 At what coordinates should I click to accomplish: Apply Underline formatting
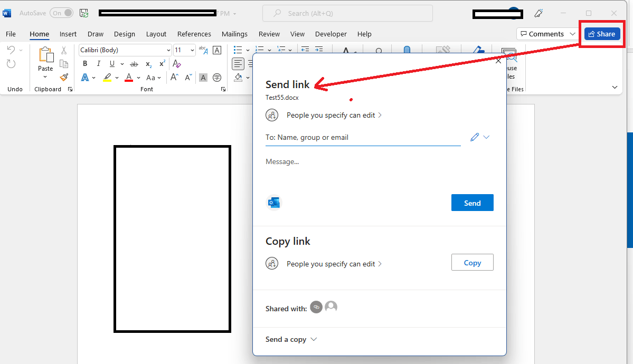[112, 64]
